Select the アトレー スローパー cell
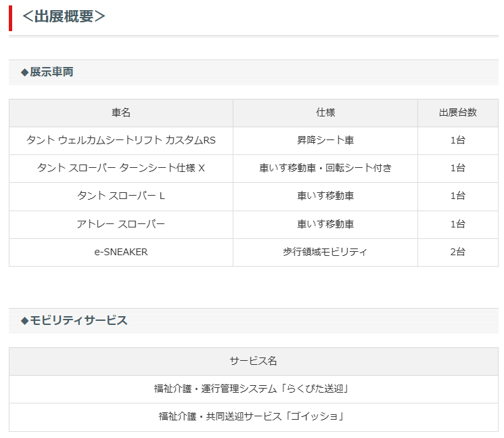Viewport: 504px width, 438px height. tap(121, 223)
